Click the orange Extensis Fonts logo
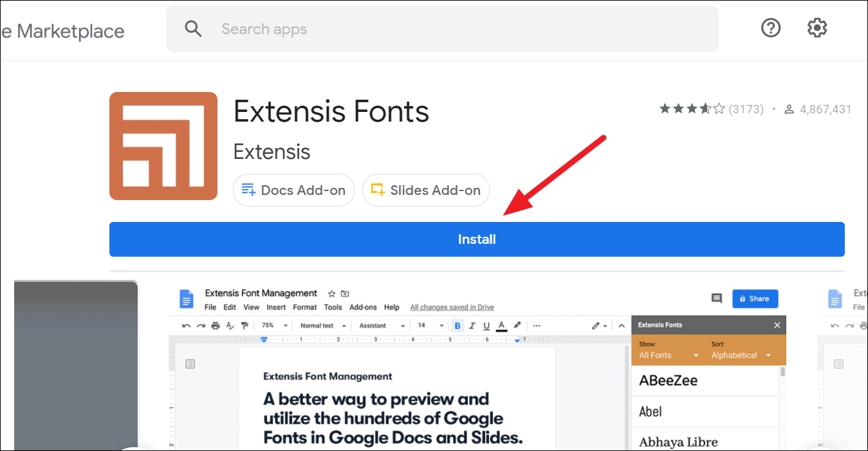Viewport: 868px width, 451px height. (x=163, y=146)
